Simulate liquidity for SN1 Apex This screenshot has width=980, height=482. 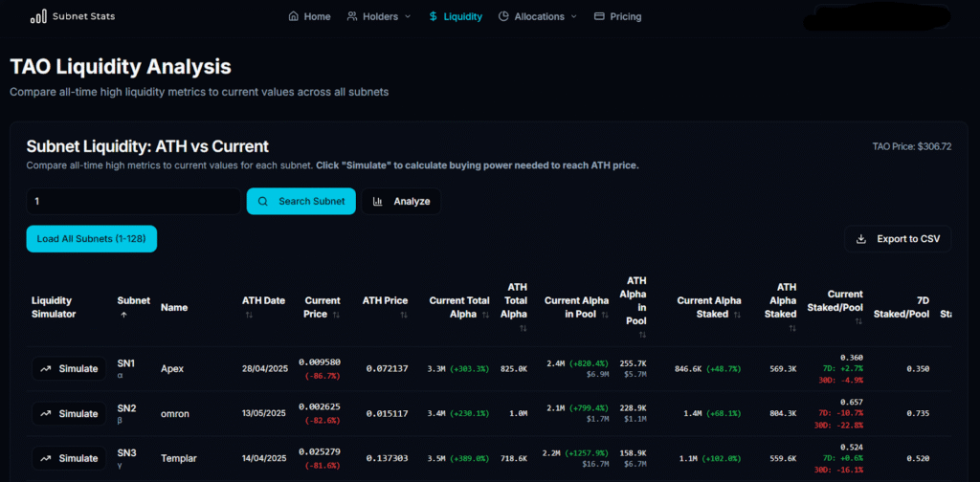pyautogui.click(x=69, y=368)
